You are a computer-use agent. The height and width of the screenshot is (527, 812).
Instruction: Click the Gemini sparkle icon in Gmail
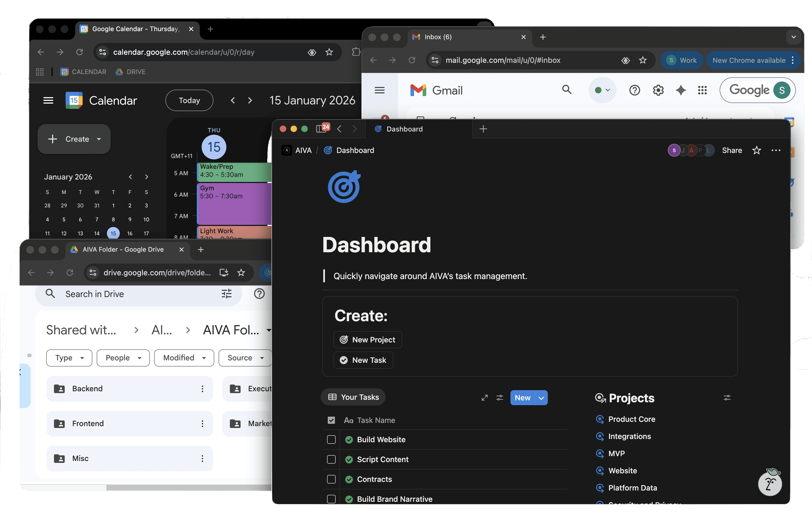[x=680, y=90]
